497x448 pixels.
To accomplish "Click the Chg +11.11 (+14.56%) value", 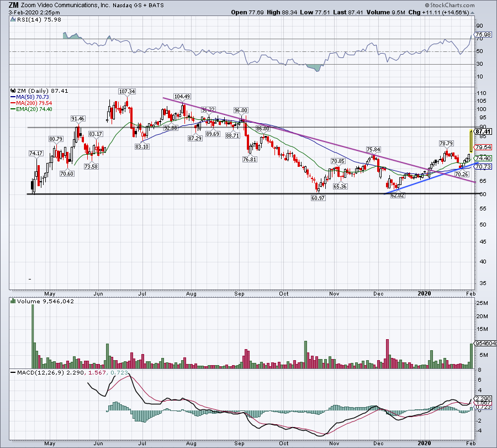I will (438, 12).
